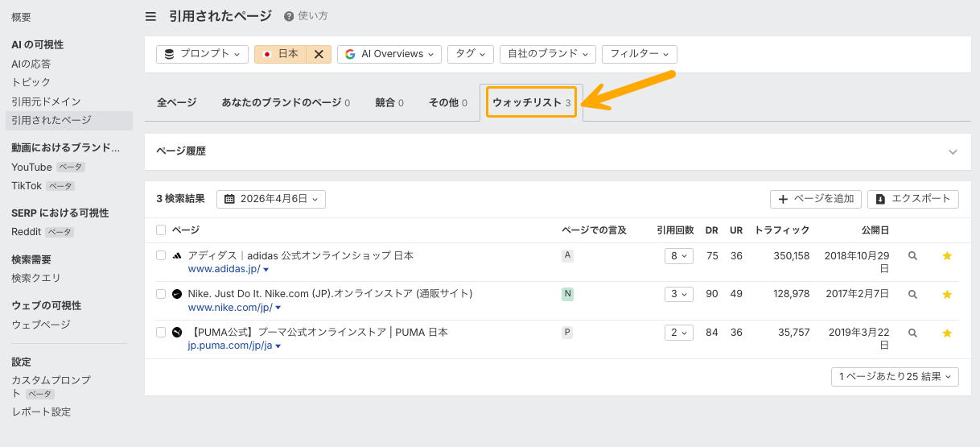Toggle the star on PUMA row

pos(947,333)
